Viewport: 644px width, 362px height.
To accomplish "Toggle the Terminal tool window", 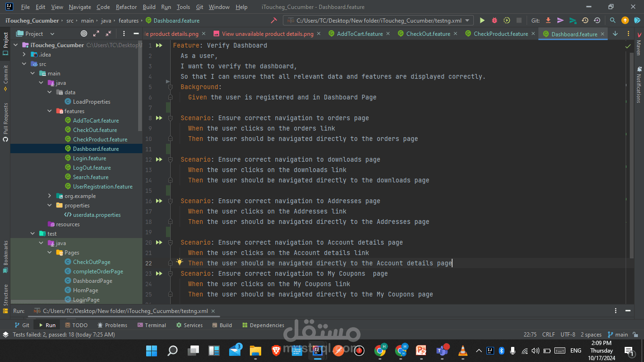I will pos(151,325).
